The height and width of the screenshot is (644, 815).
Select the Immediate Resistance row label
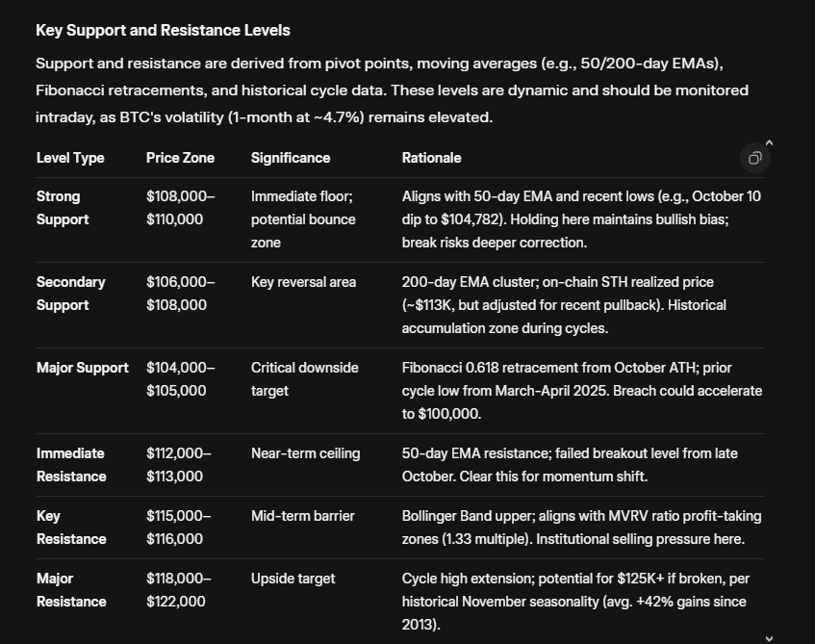[70, 465]
